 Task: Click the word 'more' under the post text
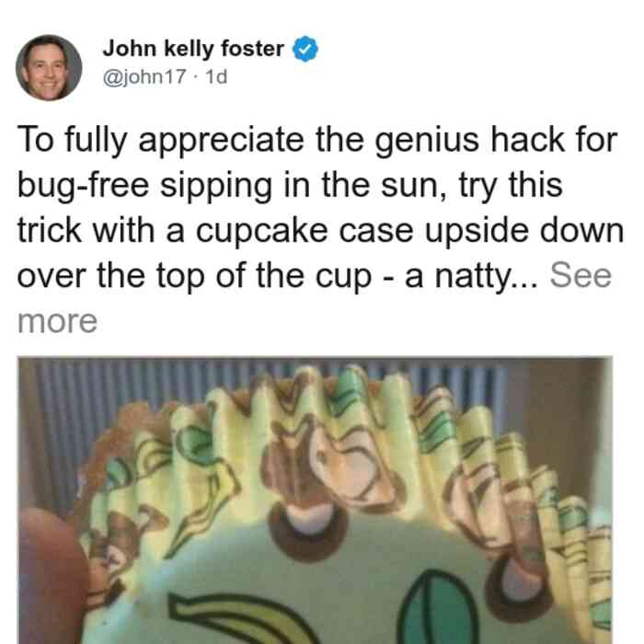[x=57, y=321]
